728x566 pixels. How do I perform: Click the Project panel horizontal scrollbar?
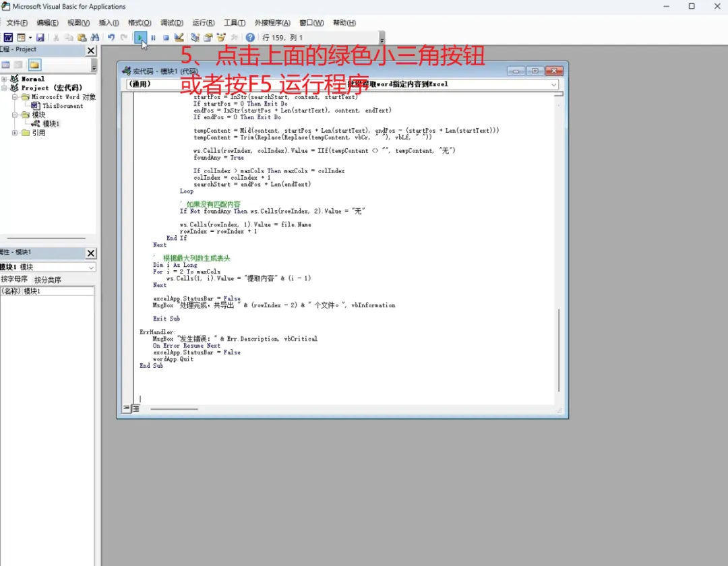coord(46,238)
